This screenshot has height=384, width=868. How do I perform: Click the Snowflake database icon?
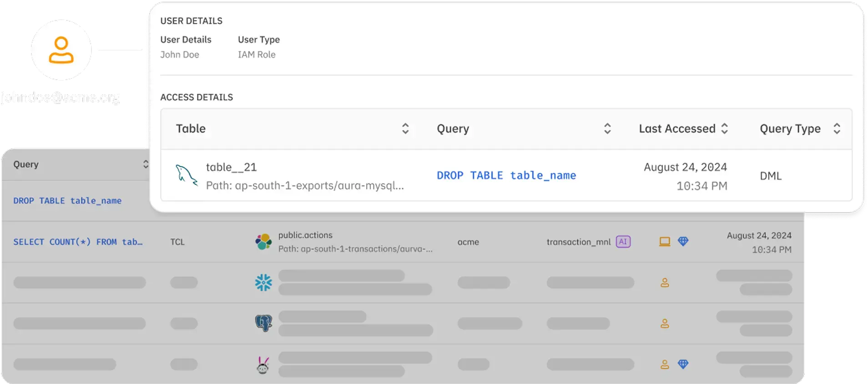pos(263,283)
